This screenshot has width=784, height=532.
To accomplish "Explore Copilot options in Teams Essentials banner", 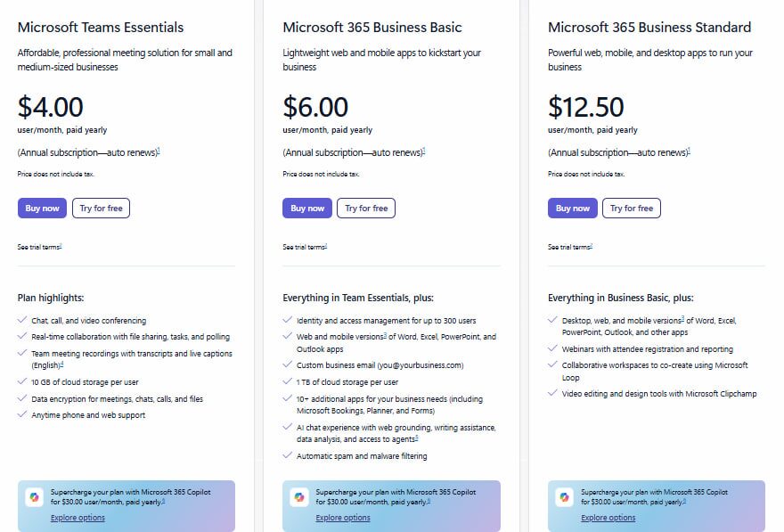I will pos(78,518).
